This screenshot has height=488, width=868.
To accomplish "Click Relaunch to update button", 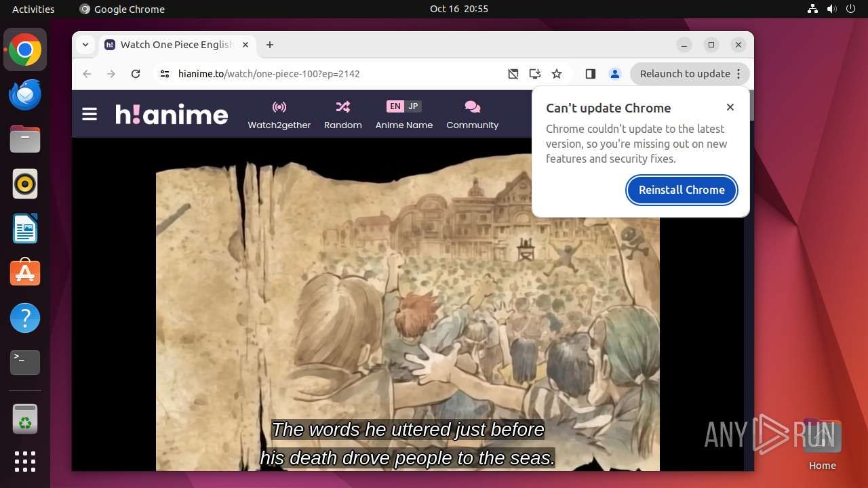I will click(685, 74).
